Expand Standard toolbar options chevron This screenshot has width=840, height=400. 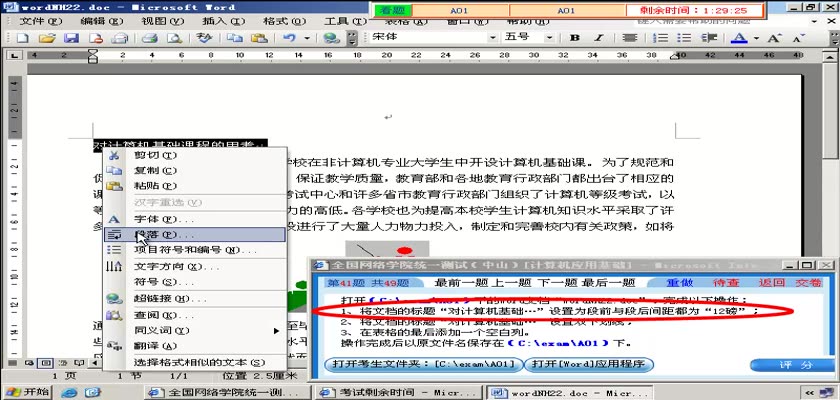tap(351, 38)
